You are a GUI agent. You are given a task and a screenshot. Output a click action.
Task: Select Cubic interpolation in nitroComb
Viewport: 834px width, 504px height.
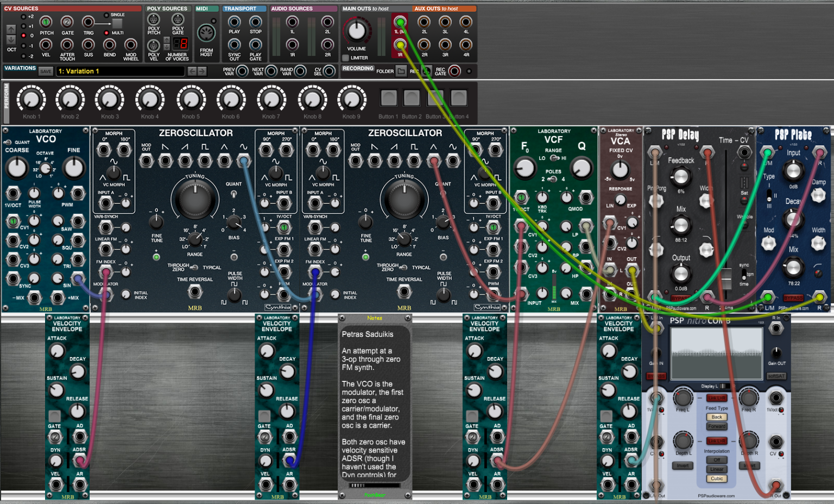tap(717, 479)
